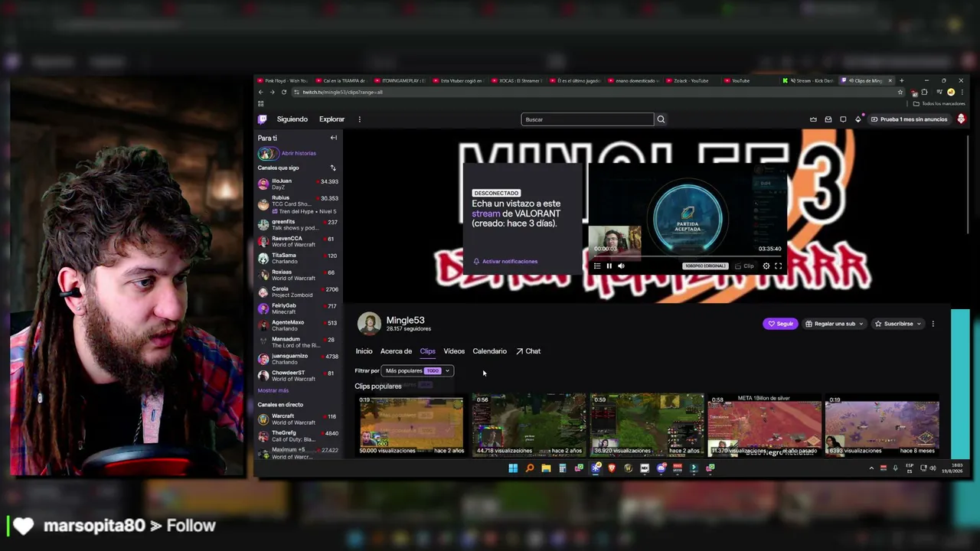Open the Chrome apps grid shortcut
The image size is (980, 551).
[x=261, y=103]
